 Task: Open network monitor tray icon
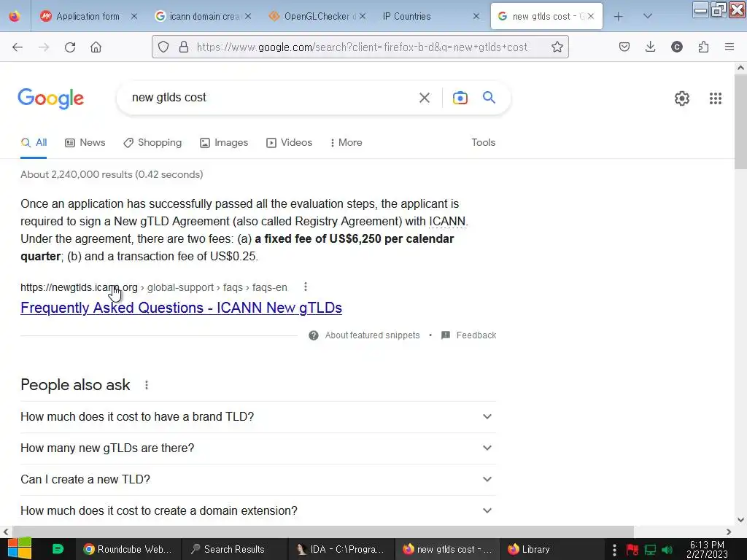(x=650, y=550)
